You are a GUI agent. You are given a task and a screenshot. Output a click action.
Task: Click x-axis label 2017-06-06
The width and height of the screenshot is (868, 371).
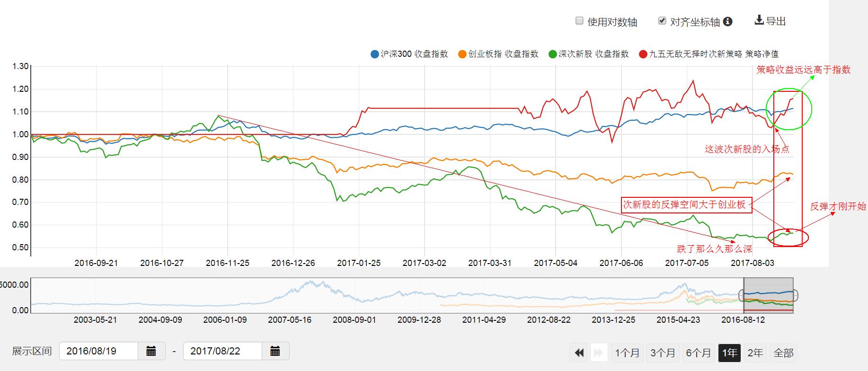[x=621, y=263]
